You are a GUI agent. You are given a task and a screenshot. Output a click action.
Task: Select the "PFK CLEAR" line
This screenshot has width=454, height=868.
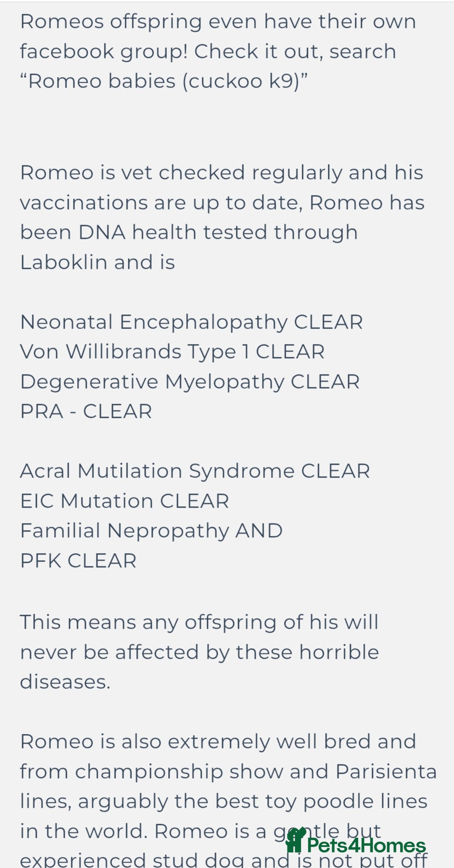[x=78, y=561]
